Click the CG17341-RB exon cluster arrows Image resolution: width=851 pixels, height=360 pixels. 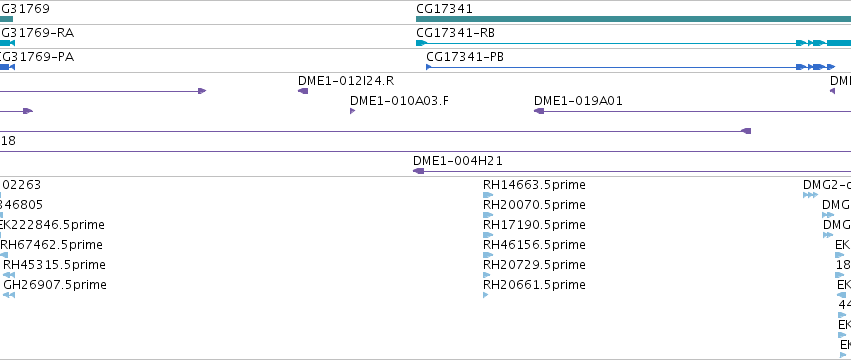coord(823,43)
